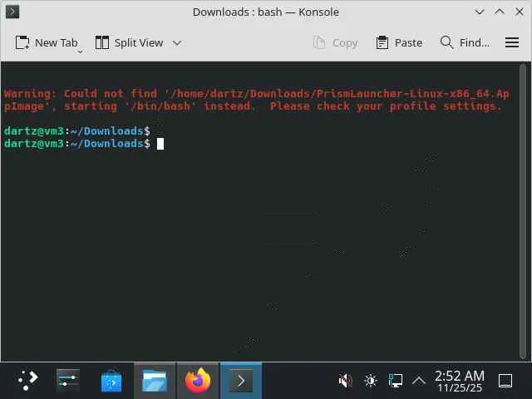This screenshot has height=399, width=532.
Task: Click the muted volume tray icon
Action: pyautogui.click(x=346, y=381)
